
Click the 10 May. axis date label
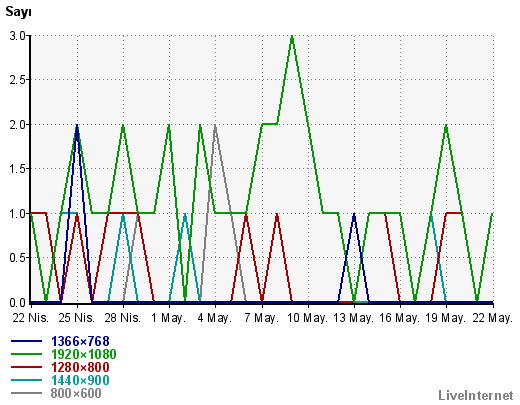(307, 318)
